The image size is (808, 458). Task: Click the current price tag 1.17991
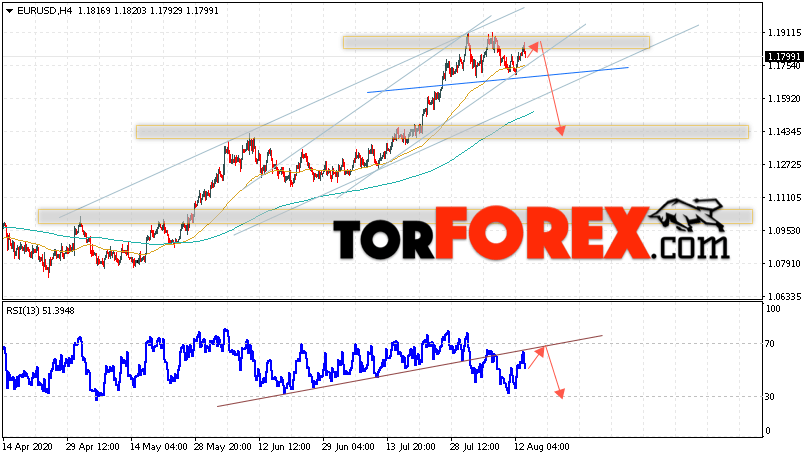[x=784, y=56]
